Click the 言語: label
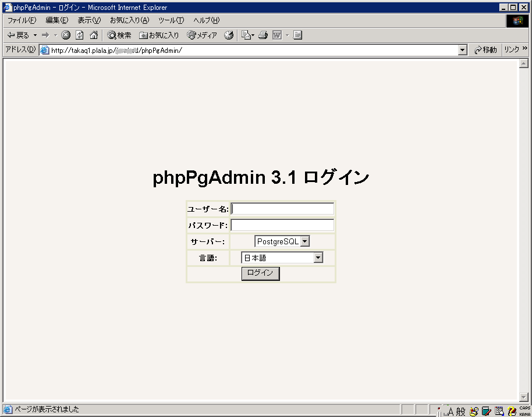 pos(208,258)
